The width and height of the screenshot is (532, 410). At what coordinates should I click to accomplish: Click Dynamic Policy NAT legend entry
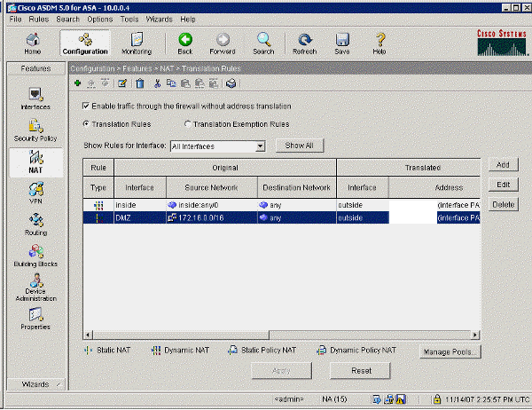pos(356,351)
